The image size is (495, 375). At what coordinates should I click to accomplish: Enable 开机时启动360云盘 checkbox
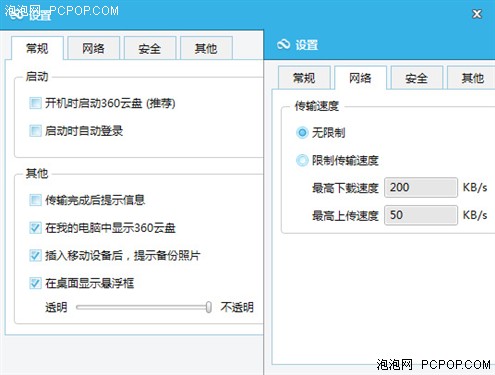35,103
